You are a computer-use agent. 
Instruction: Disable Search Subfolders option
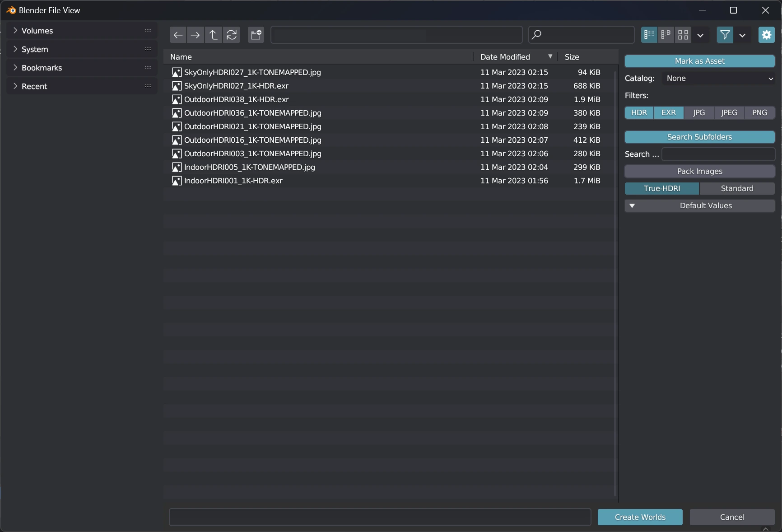699,137
